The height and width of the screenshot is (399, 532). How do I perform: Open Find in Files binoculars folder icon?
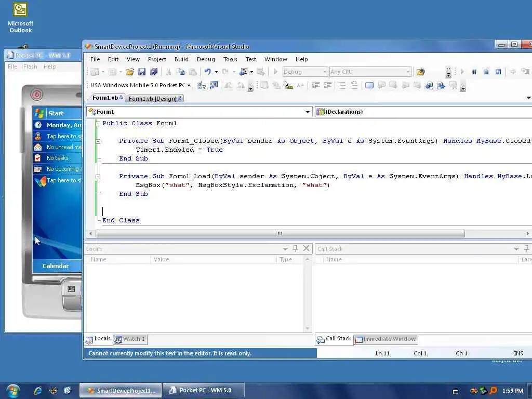pos(420,72)
